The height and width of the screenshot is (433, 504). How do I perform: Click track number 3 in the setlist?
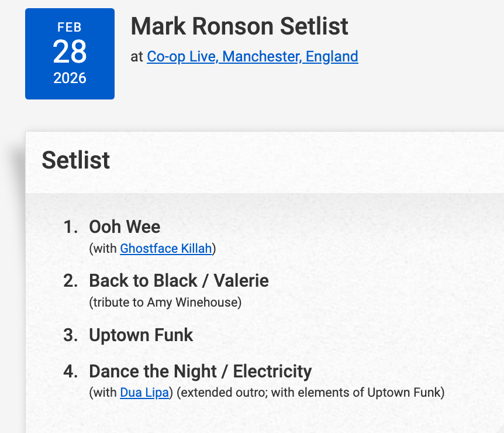(70, 335)
